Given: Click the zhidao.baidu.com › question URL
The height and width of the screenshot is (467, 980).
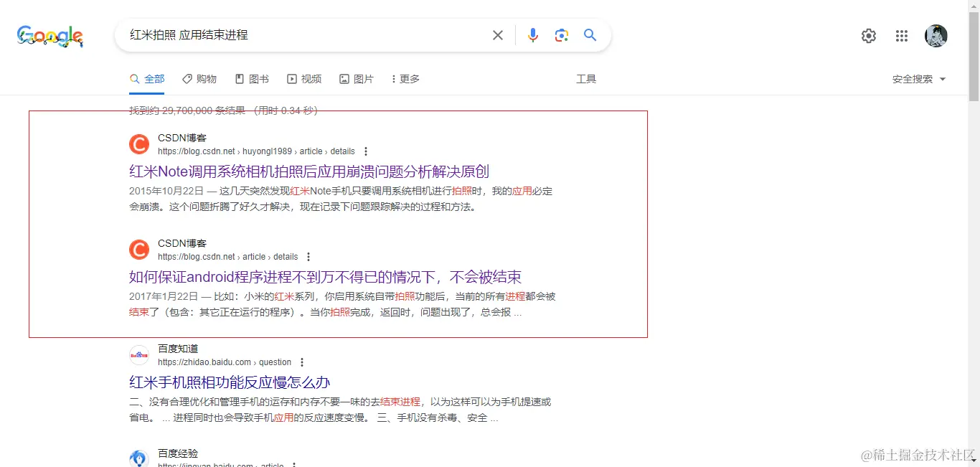Looking at the screenshot, I should (225, 362).
